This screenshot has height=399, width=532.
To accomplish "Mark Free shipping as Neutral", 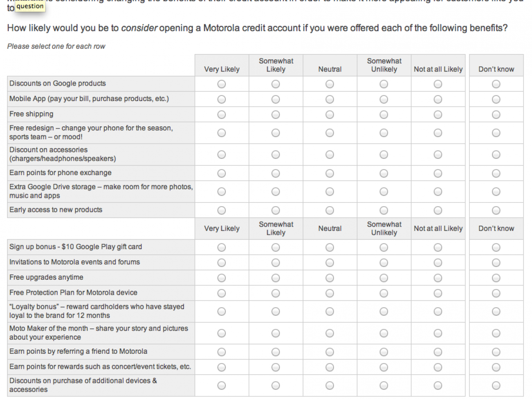I will [330, 115].
